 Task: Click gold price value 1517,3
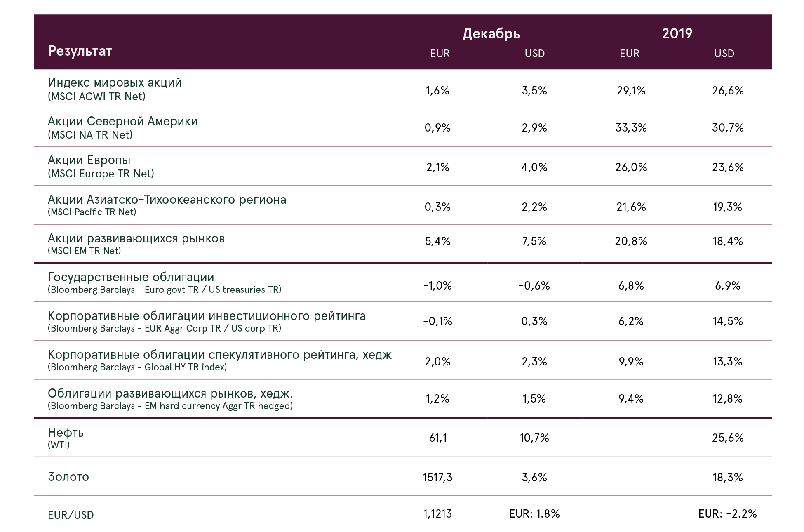[x=437, y=478]
